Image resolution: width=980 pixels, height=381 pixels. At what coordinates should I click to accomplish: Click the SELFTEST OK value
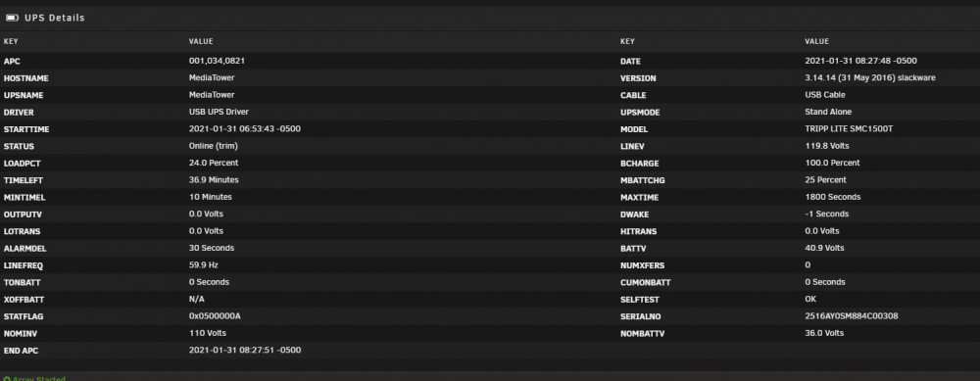tap(810, 299)
